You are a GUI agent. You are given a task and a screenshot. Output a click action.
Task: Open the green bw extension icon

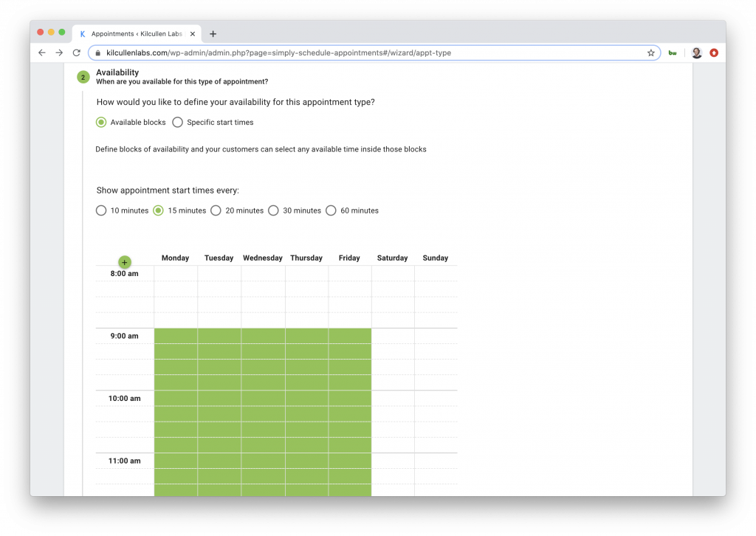point(673,53)
